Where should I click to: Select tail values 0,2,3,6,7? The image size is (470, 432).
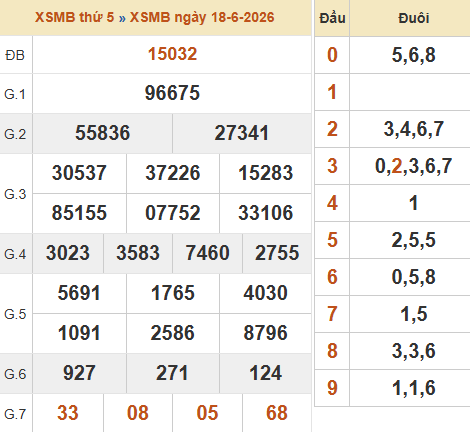pyautogui.click(x=414, y=166)
